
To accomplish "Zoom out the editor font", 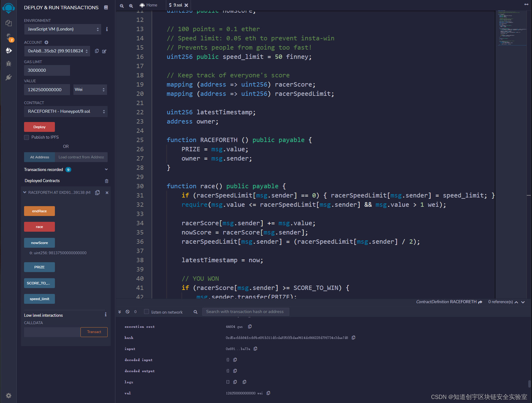I will point(122,6).
